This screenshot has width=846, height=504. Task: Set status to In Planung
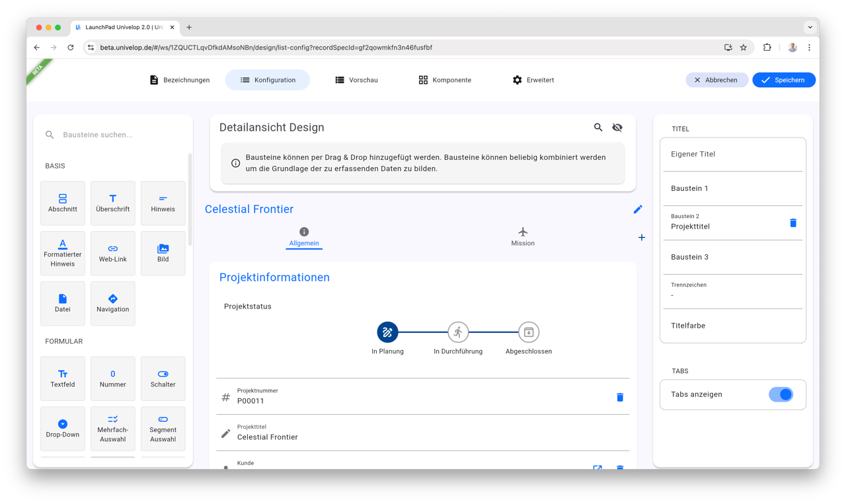(388, 332)
